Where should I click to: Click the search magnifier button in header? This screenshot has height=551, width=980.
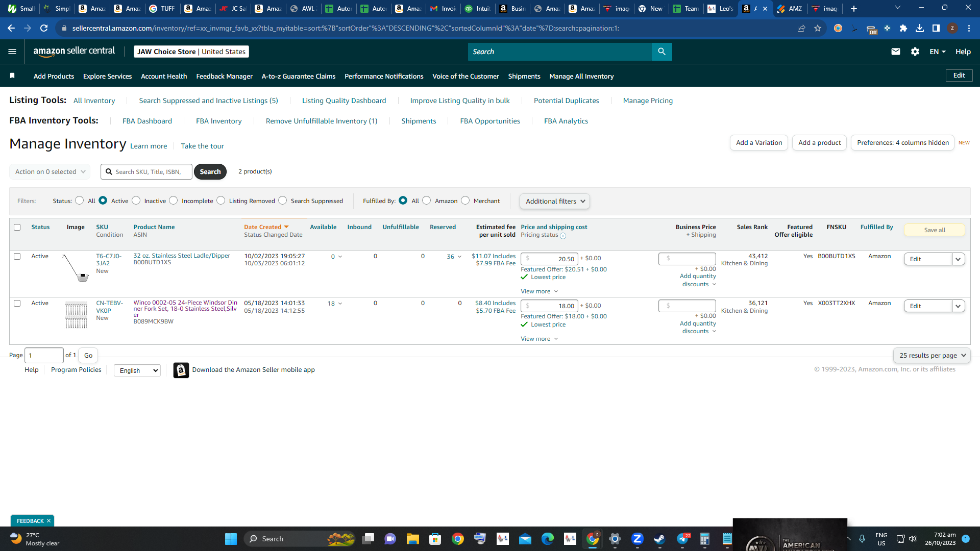[661, 52]
